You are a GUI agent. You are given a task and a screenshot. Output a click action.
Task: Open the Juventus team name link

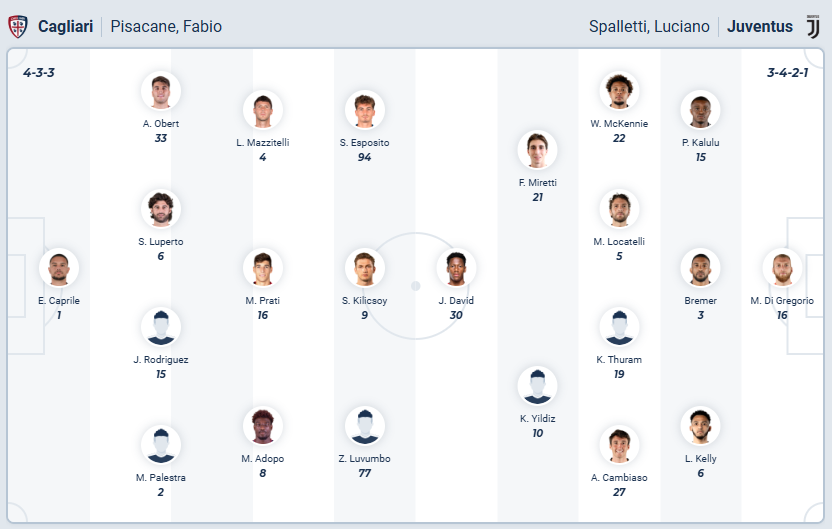[x=760, y=26]
